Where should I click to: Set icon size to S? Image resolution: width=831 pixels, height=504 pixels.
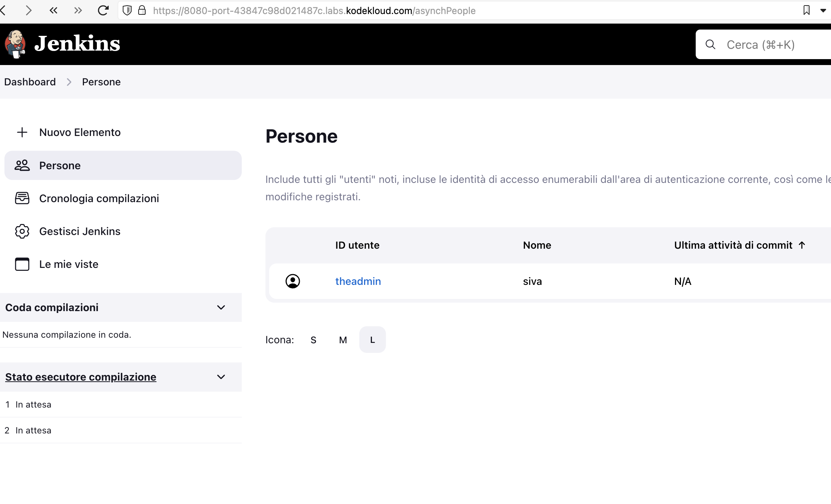[x=313, y=340]
